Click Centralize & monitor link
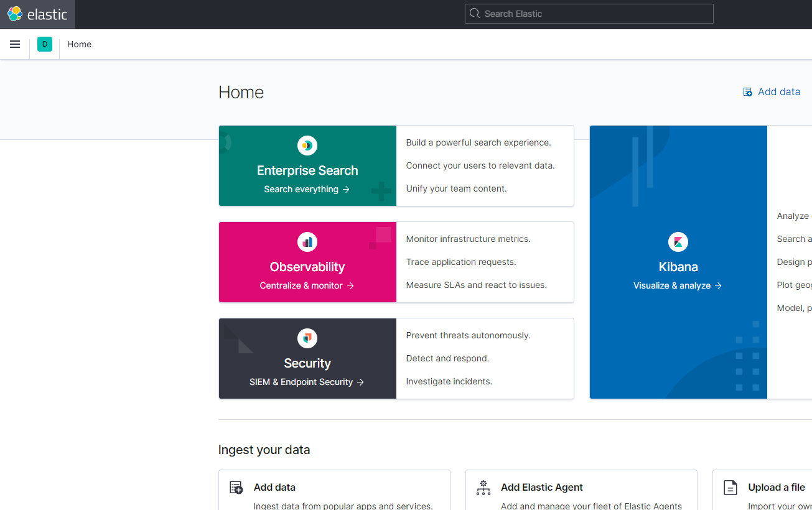Screen dimensions: 812x510 [x=307, y=285]
